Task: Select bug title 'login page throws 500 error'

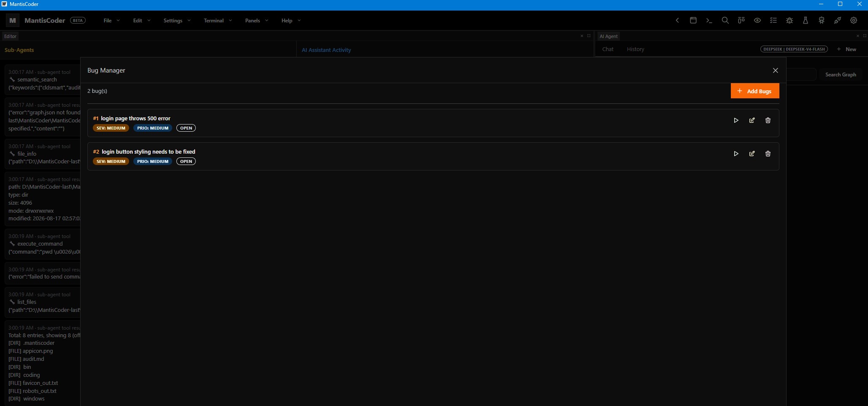Action: click(x=135, y=119)
